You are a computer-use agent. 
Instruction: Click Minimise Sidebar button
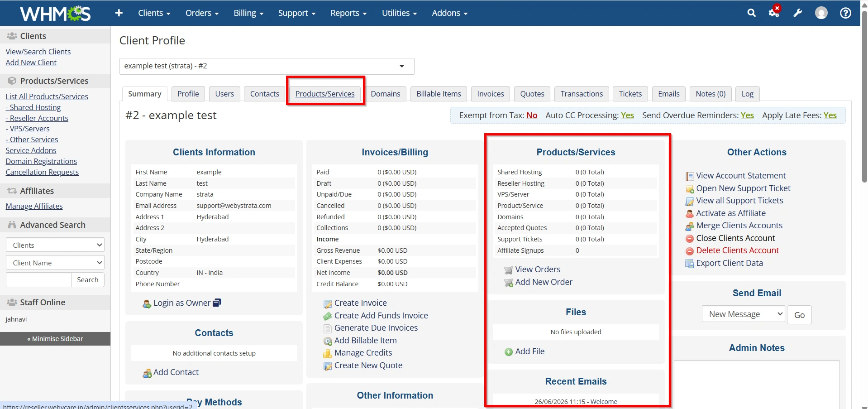pos(55,339)
